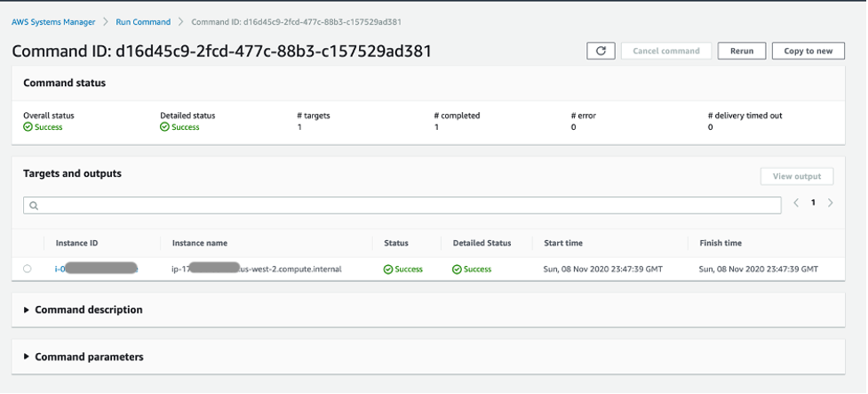
Task: Go to the Run Command breadcrumb link
Action: click(x=143, y=22)
